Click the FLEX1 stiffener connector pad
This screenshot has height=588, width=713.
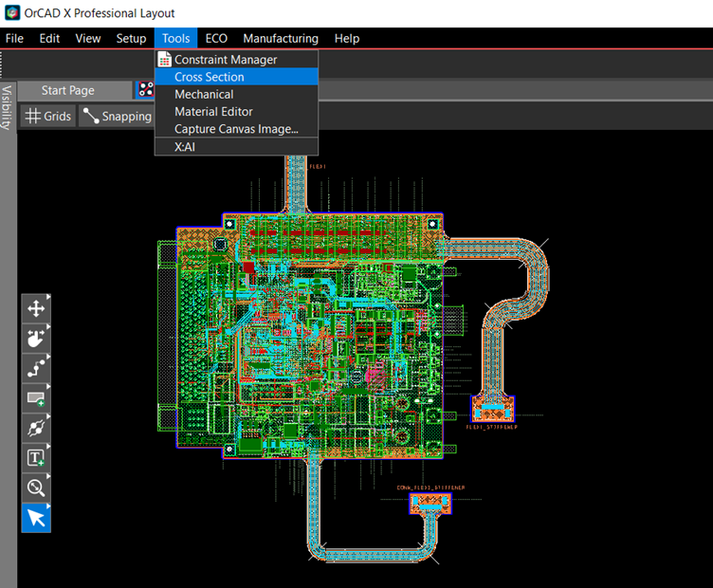click(x=492, y=409)
